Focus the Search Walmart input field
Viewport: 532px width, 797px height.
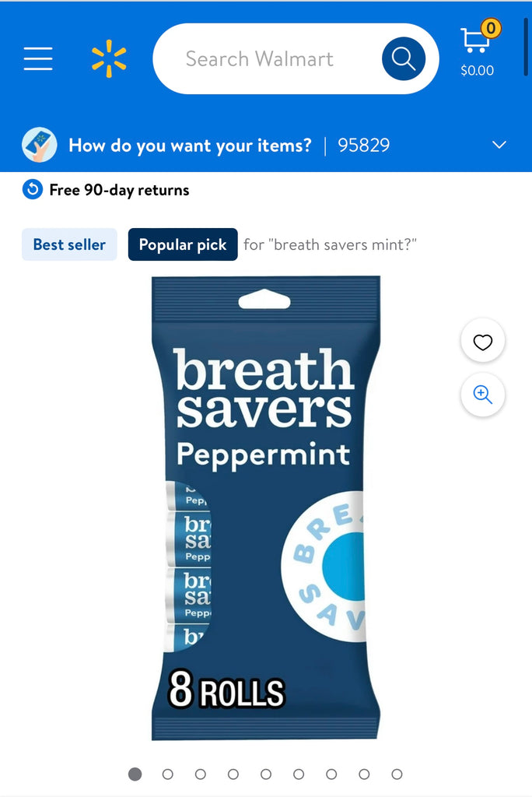[x=267, y=58]
